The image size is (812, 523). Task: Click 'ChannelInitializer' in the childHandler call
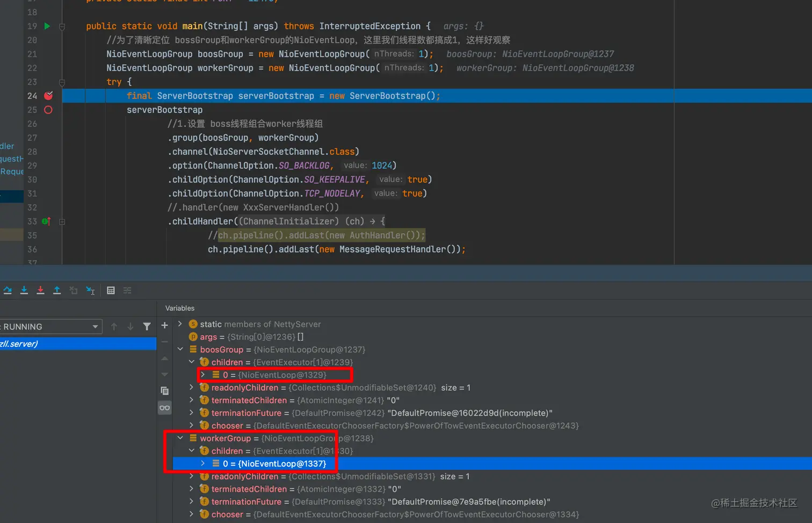(288, 221)
